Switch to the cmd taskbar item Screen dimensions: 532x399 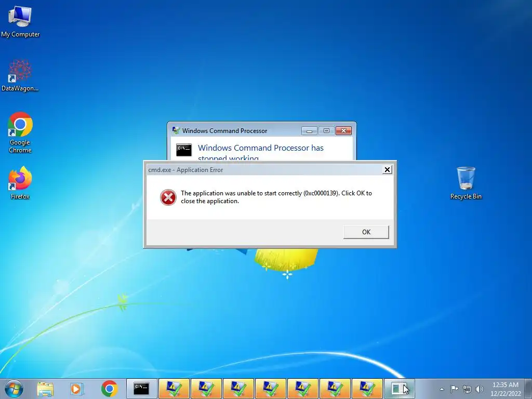coord(141,389)
